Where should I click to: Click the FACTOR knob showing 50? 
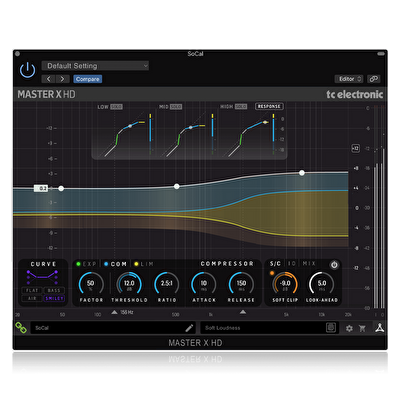(91, 284)
